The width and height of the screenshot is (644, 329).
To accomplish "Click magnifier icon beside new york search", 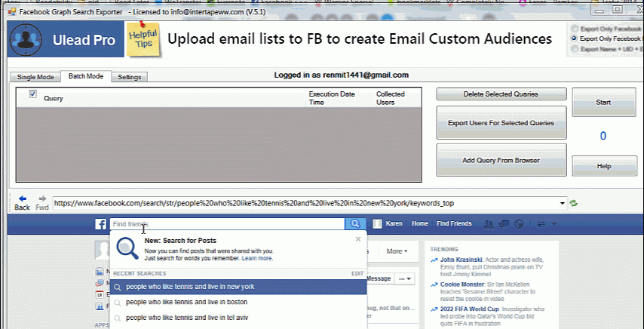I will tap(118, 287).
